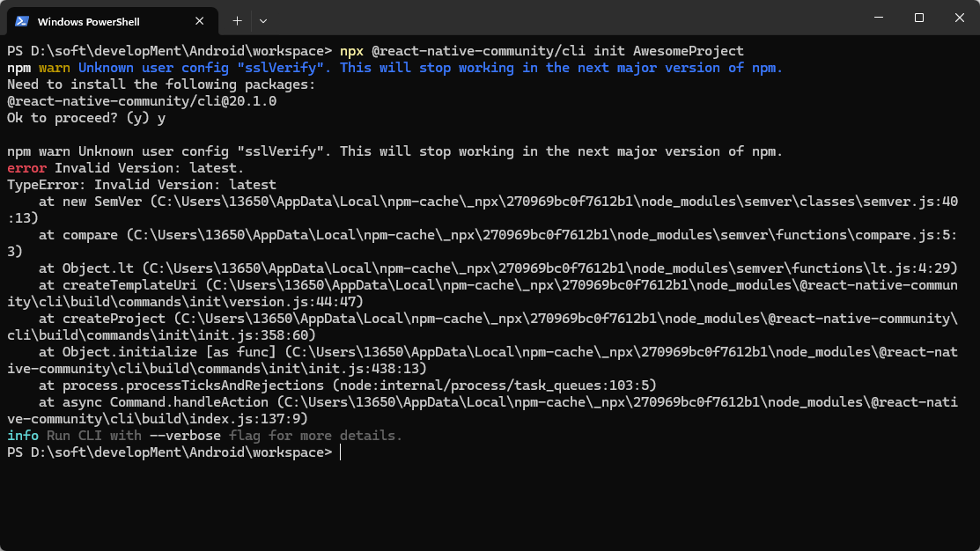Click the 'Ok to proceed? (y) y' line

point(86,118)
